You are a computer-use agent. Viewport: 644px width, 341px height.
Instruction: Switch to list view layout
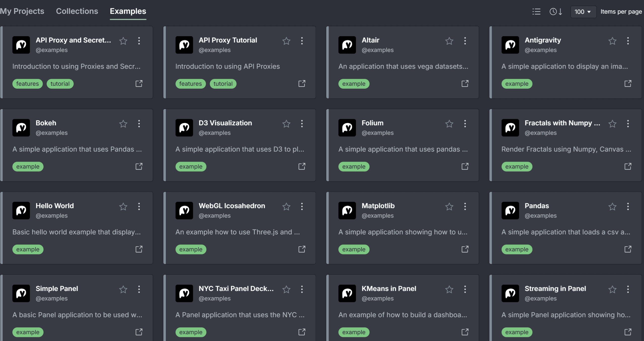point(536,12)
